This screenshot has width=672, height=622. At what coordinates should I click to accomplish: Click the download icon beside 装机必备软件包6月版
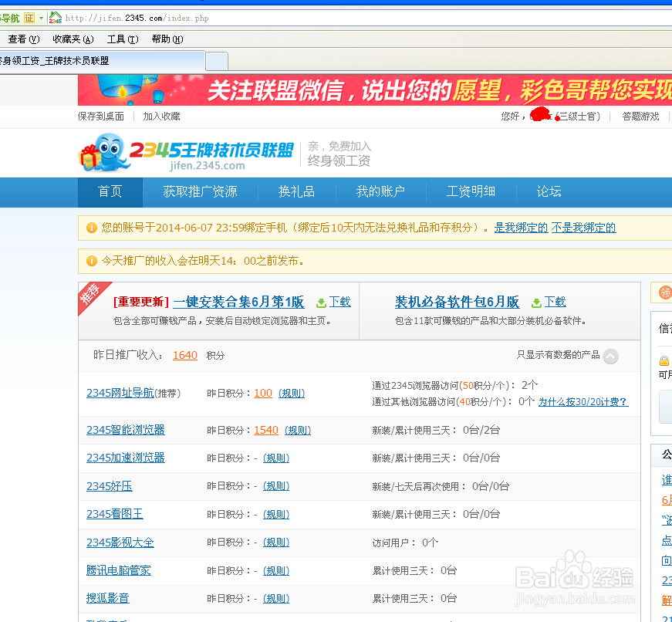[x=538, y=303]
